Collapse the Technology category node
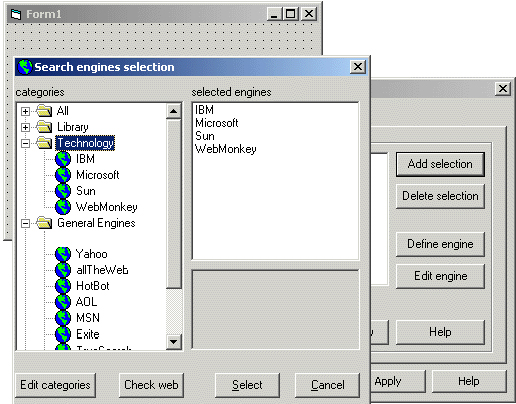 coord(25,143)
